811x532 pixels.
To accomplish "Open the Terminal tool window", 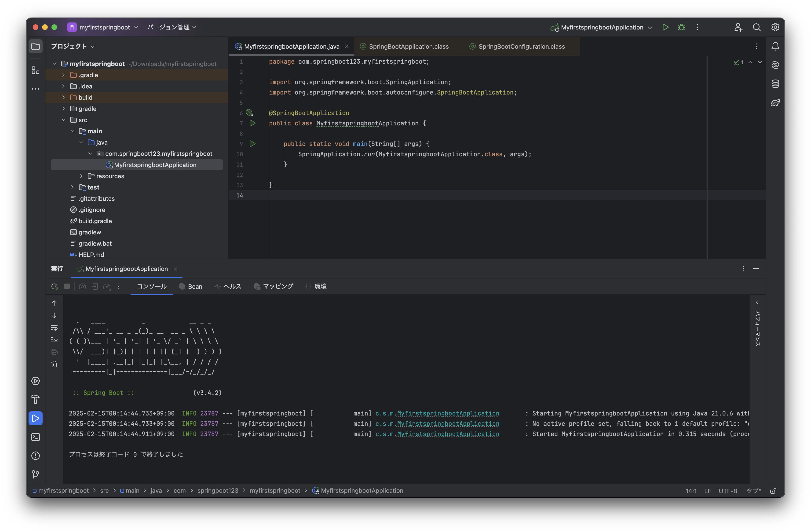I will pyautogui.click(x=35, y=437).
